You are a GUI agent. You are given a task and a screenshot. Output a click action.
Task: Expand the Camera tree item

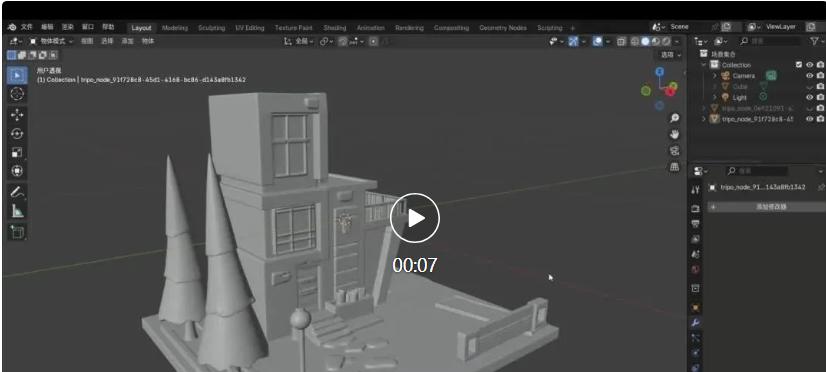tap(715, 76)
